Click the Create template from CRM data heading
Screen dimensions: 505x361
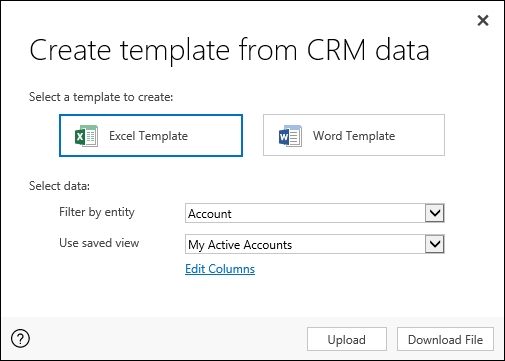(x=229, y=50)
